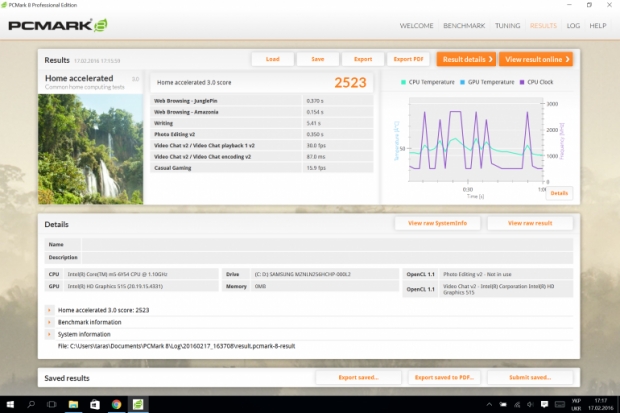Click Web Browsing - Amazonia row
This screenshot has width=620, height=413.
[x=261, y=112]
